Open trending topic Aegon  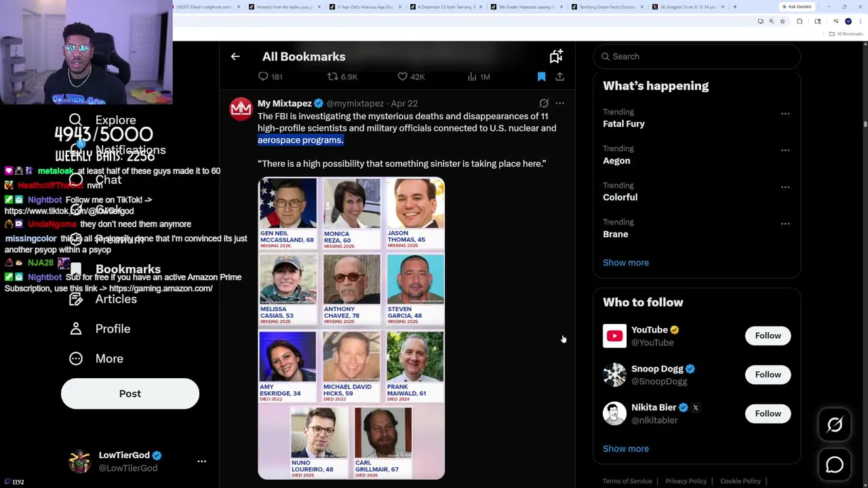[x=616, y=161]
